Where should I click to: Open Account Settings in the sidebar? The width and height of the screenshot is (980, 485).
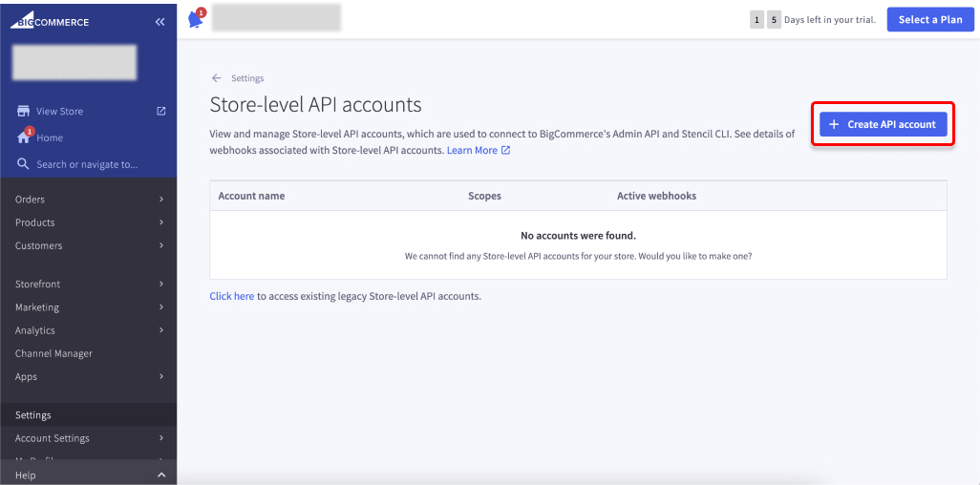53,438
